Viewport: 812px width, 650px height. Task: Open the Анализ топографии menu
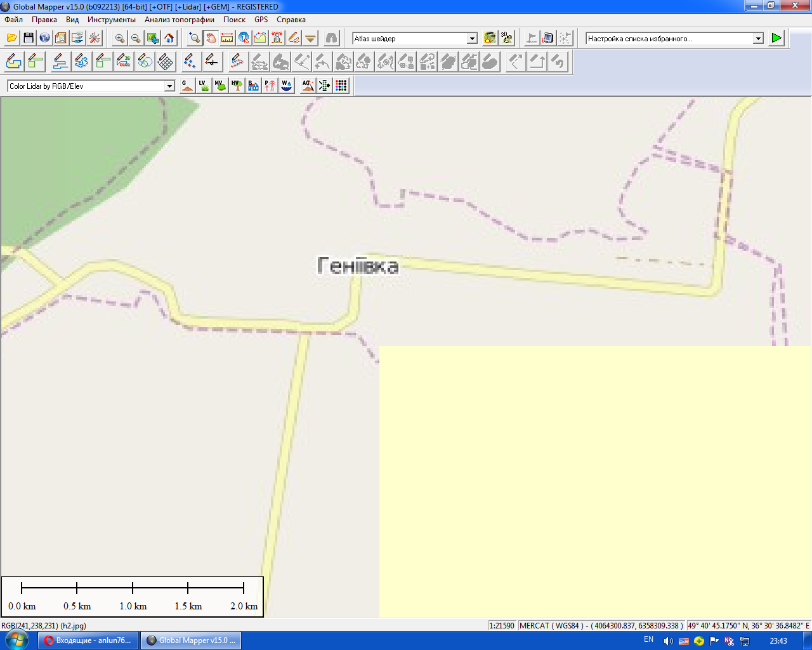coord(180,20)
